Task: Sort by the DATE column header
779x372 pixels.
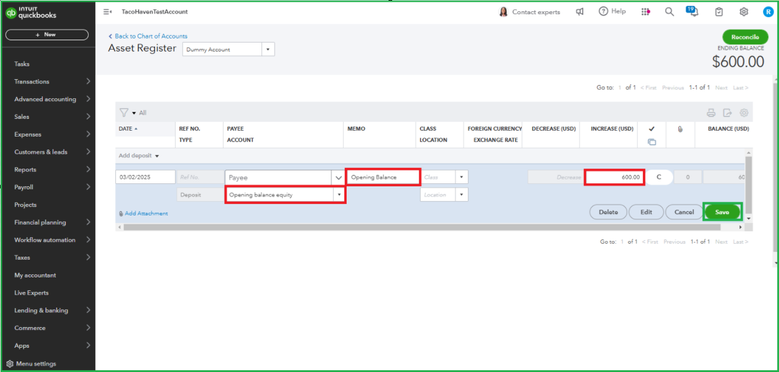Action: point(128,129)
